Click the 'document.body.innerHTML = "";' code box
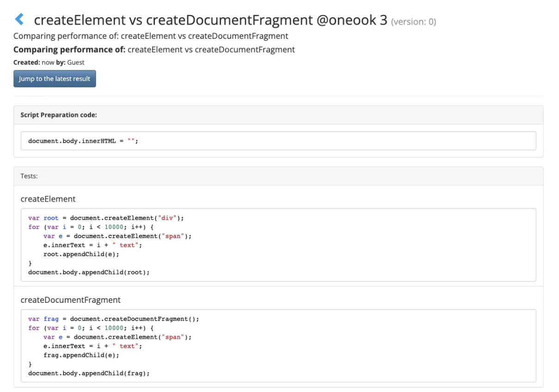This screenshot has height=392, width=559. 278,141
